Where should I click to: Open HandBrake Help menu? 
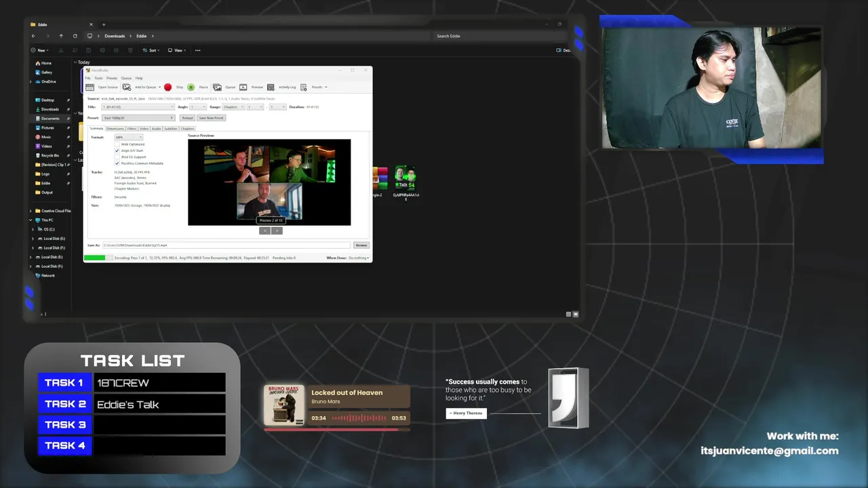click(x=139, y=78)
